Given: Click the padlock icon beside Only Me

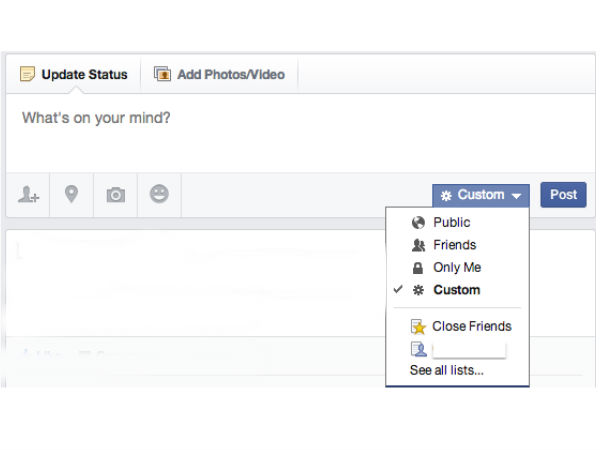Looking at the screenshot, I should point(418,268).
